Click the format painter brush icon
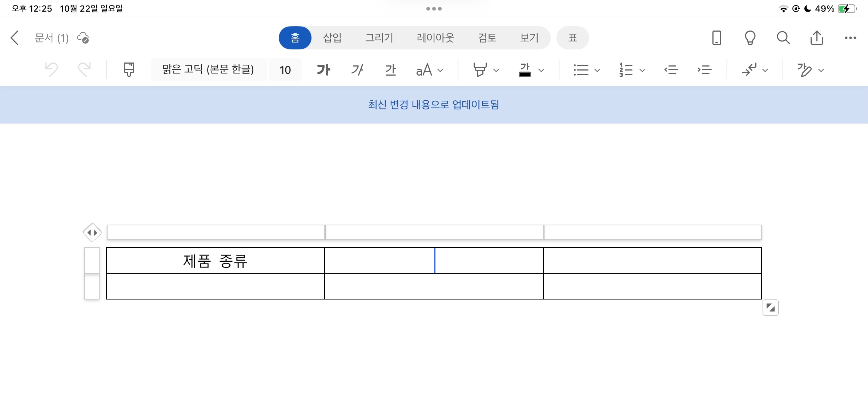Screen dimensions: 868x398 [x=129, y=69]
